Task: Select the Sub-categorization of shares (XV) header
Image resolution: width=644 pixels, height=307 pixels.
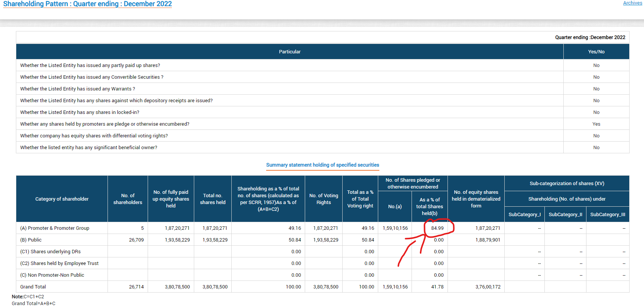Action: pos(566,184)
